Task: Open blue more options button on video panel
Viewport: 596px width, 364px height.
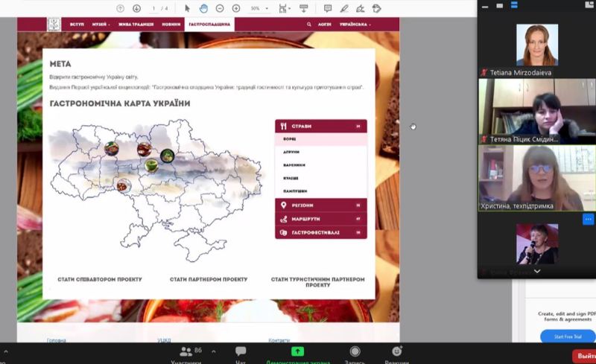Action: point(588,220)
